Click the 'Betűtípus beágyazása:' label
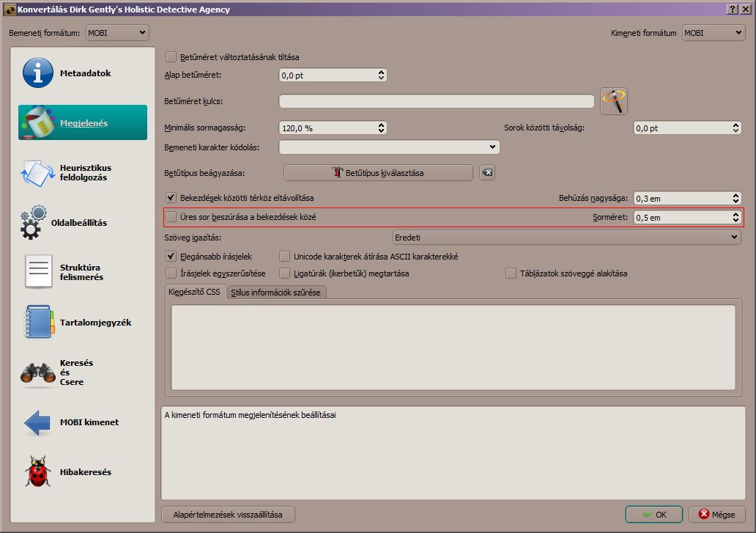The width and height of the screenshot is (756, 533). [204, 173]
